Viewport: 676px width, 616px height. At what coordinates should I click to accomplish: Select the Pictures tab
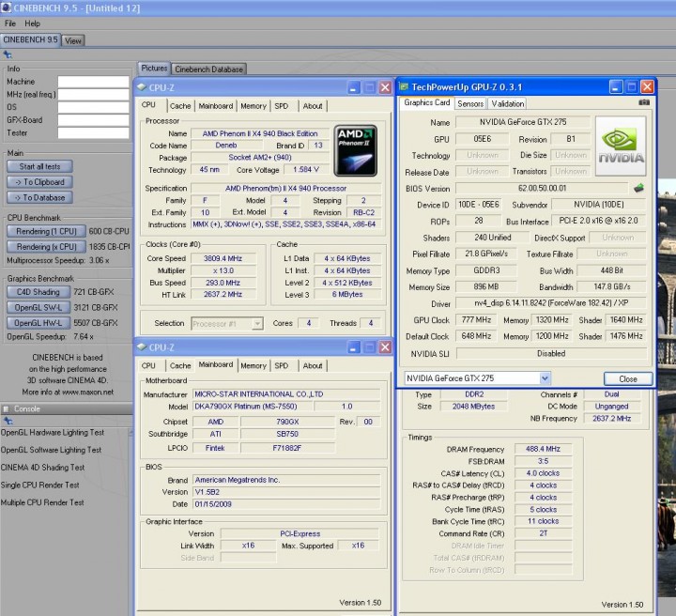154,69
